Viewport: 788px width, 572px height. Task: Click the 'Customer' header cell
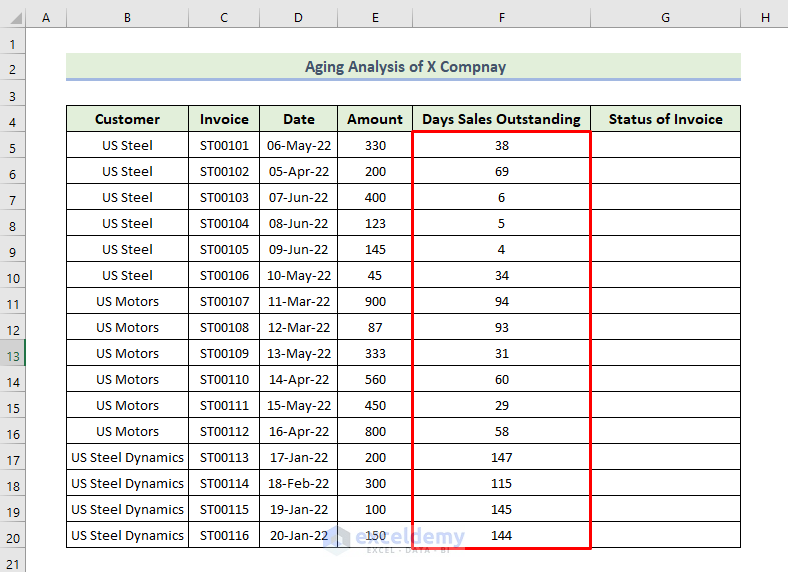point(127,119)
